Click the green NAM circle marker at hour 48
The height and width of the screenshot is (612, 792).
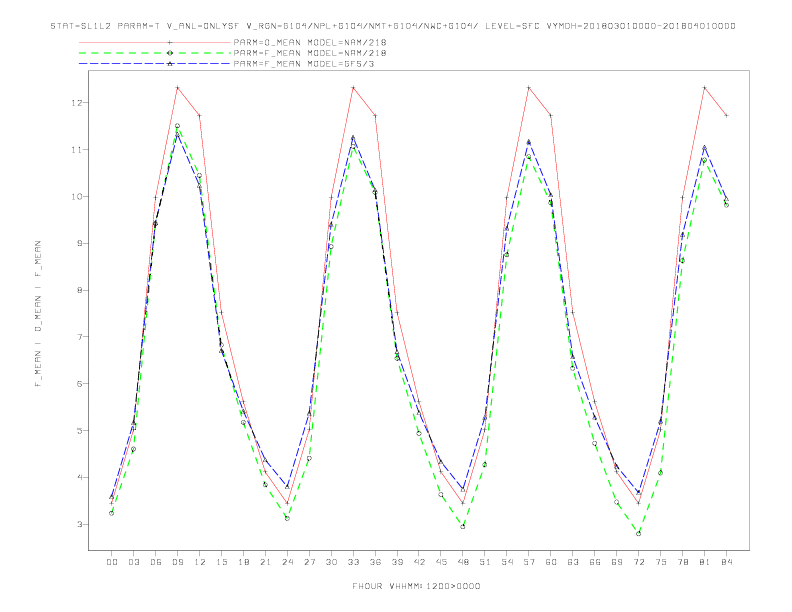(463, 526)
